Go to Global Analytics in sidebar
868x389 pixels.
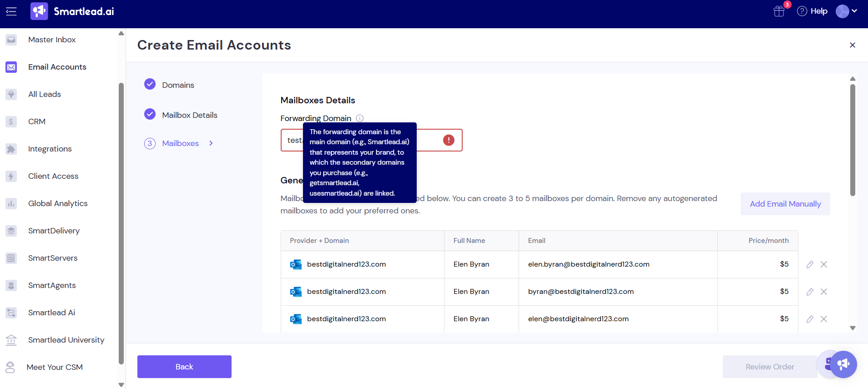coord(58,203)
